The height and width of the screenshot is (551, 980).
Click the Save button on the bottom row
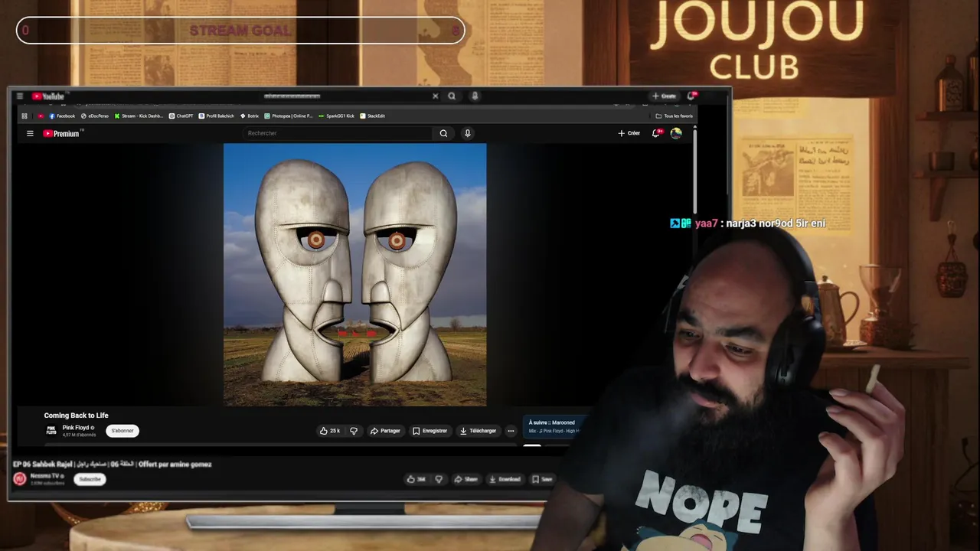click(x=542, y=479)
